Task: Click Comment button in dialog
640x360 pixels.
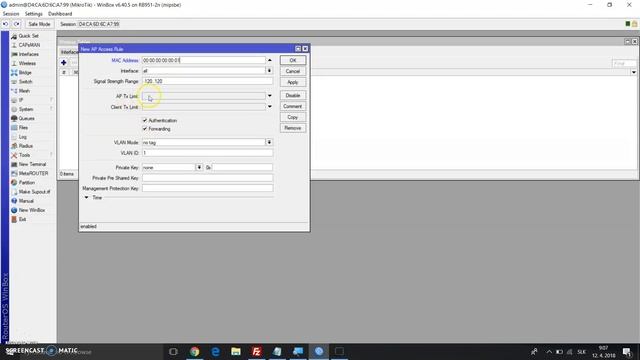Action: pyautogui.click(x=293, y=107)
